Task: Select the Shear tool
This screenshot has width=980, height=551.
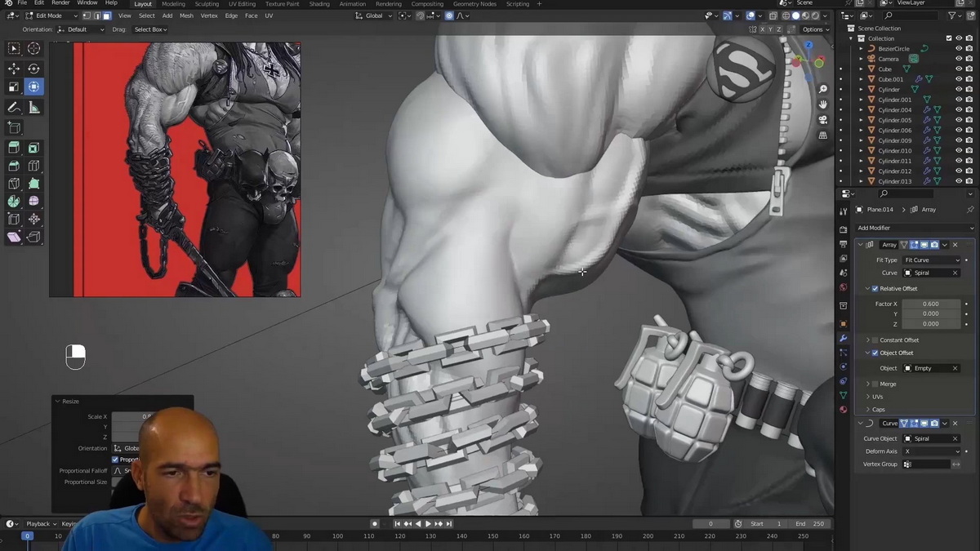Action: 14,237
